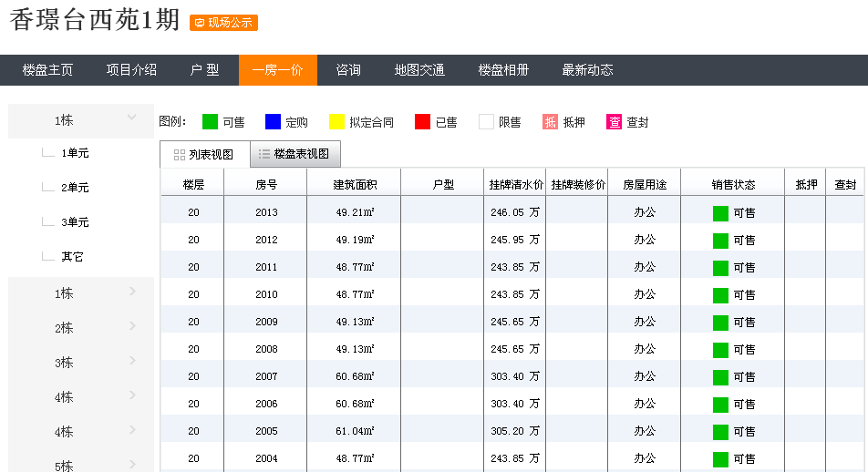Click the green status icon for room 2011

[x=720, y=268]
